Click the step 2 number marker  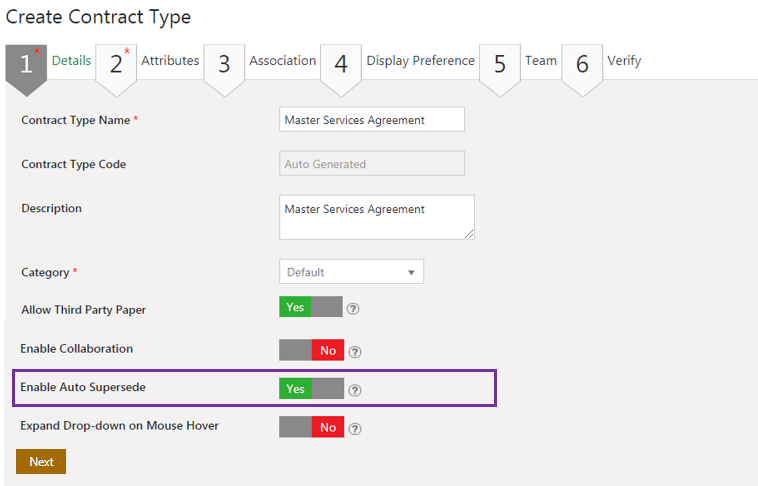[116, 65]
